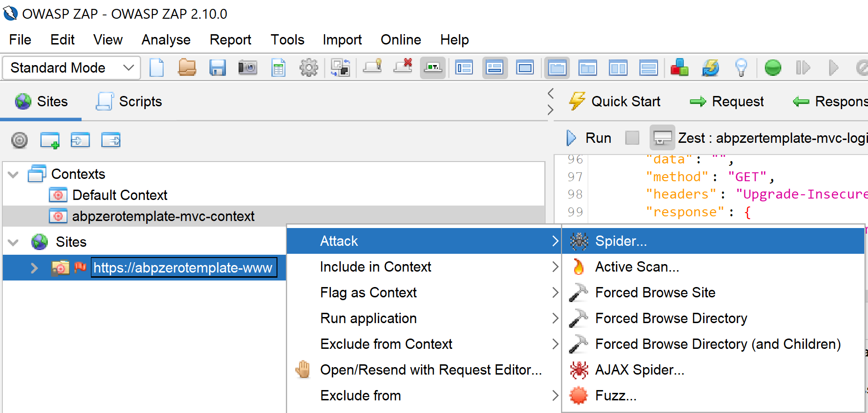Open Options with the gear icon

pos(309,68)
